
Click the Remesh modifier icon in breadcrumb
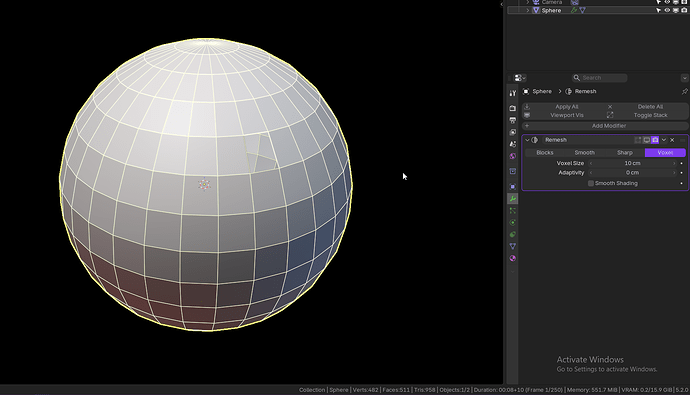click(x=569, y=91)
